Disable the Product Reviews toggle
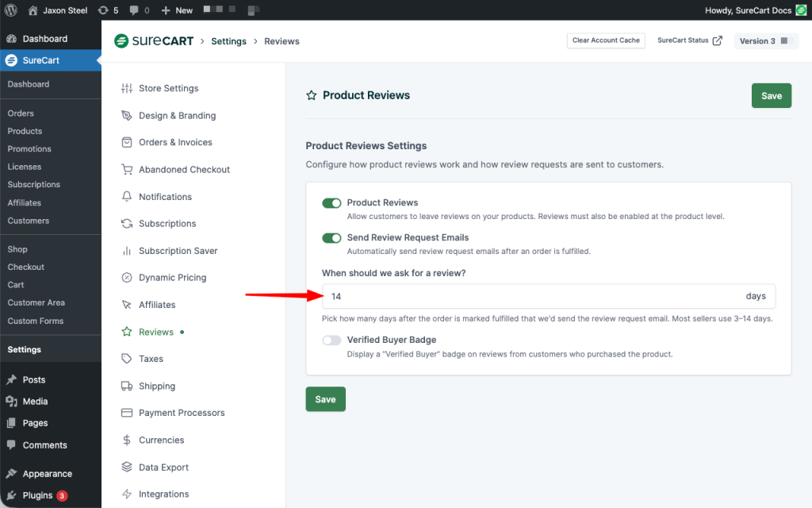 point(331,203)
